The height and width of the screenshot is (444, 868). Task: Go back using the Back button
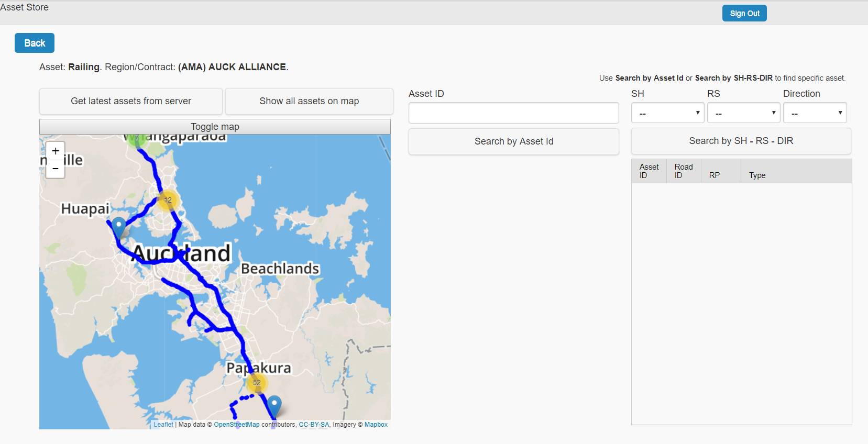[35, 43]
